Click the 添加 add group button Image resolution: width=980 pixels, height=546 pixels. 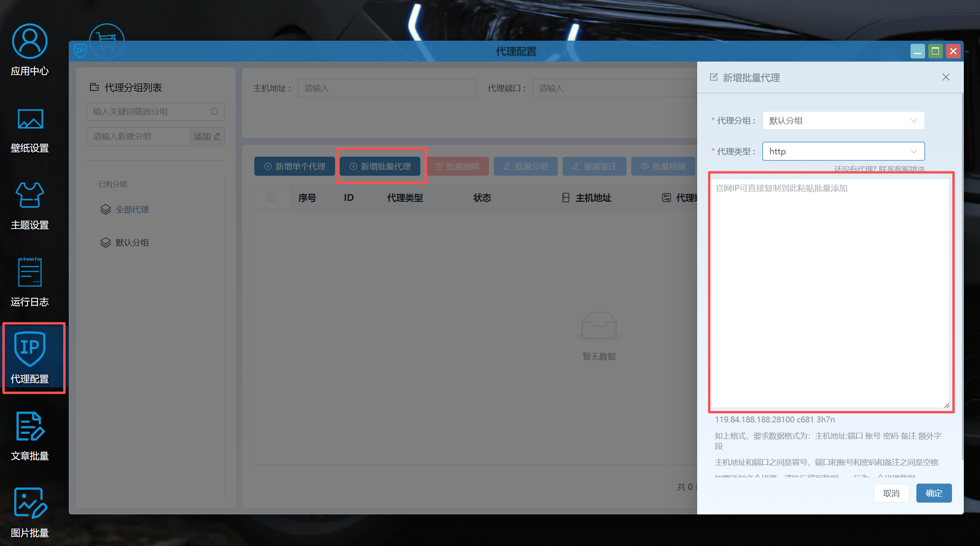[x=207, y=137]
